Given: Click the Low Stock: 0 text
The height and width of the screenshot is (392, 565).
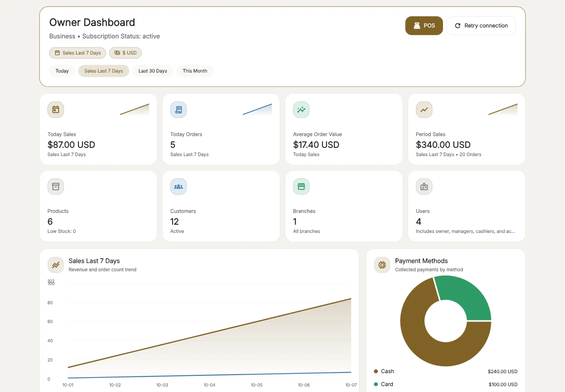Looking at the screenshot, I should point(62,231).
